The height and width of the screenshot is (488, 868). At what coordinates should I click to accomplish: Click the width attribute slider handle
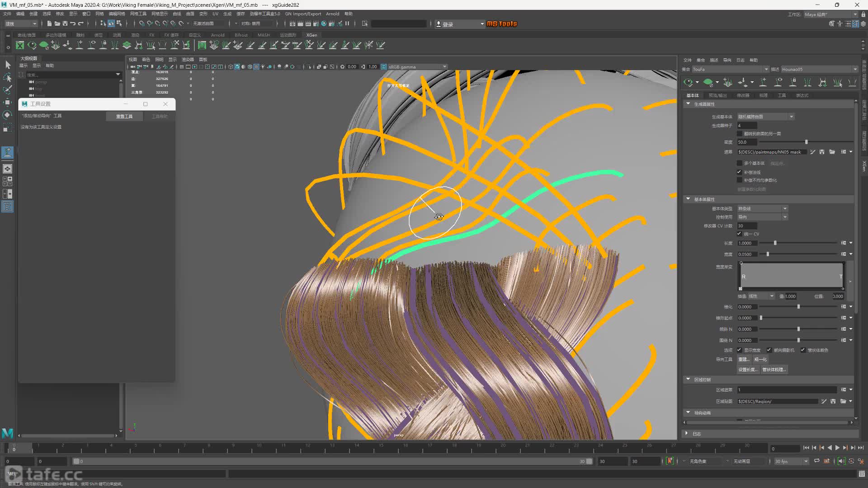click(x=768, y=254)
